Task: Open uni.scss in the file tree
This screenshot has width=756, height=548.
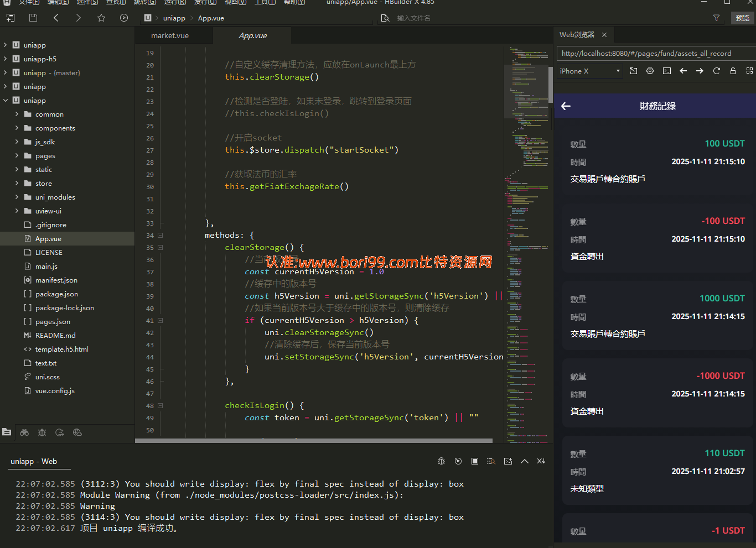Action: pyautogui.click(x=48, y=377)
